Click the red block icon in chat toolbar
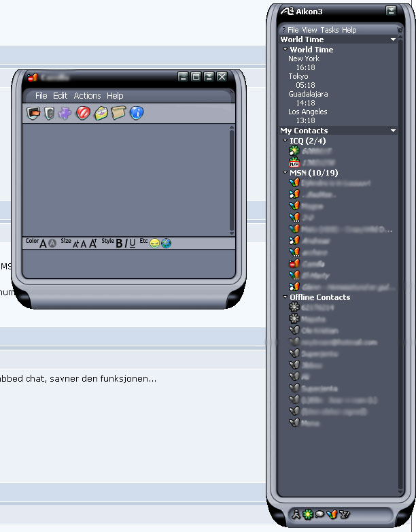Screen dimensions: 416x532 pyautogui.click(x=83, y=113)
